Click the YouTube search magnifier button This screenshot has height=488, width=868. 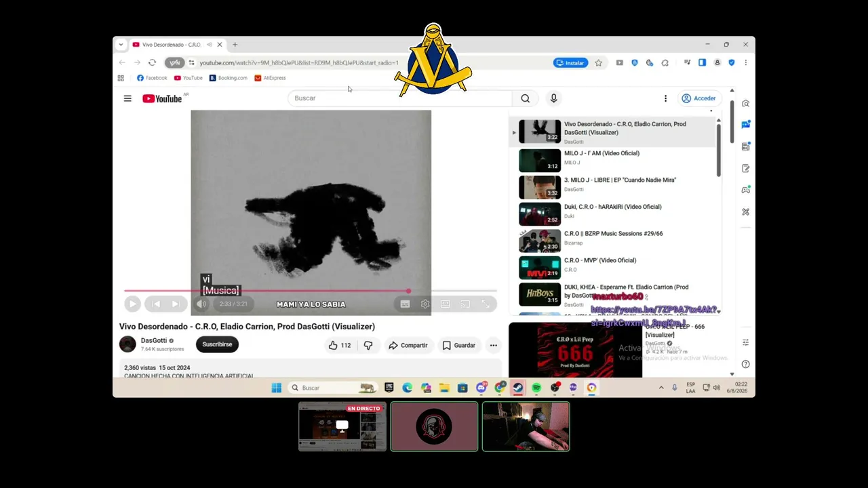526,98
